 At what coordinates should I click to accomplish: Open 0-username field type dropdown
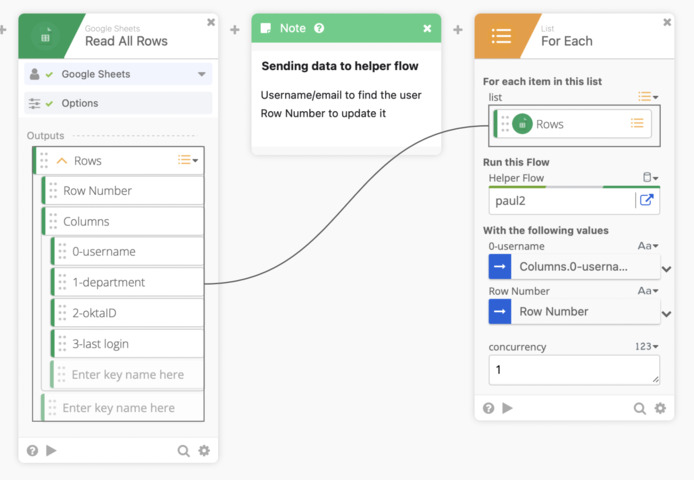click(x=648, y=246)
